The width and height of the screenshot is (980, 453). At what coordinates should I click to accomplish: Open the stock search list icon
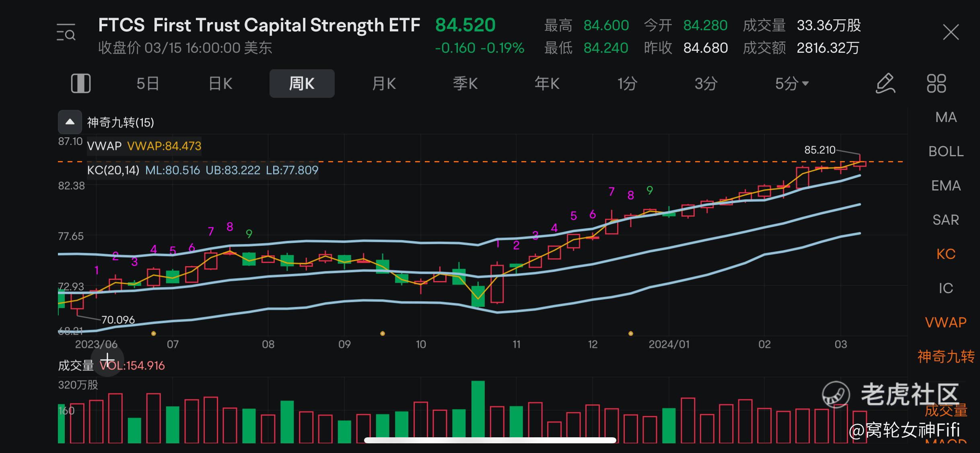tap(66, 33)
